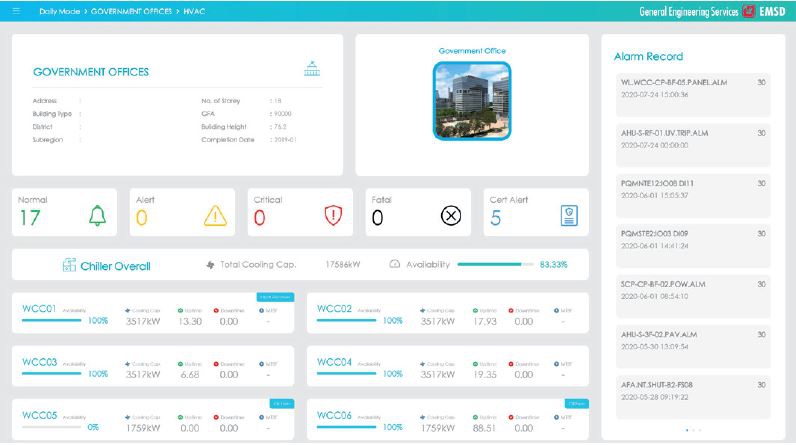Click the circled X icon in the Fatal card
The width and height of the screenshot is (796, 445).
point(451,216)
